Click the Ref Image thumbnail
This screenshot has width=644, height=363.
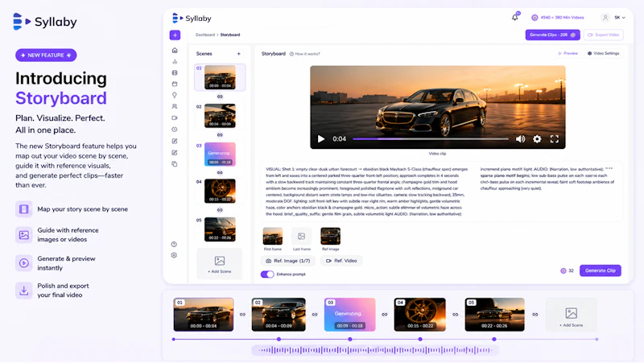click(x=330, y=236)
